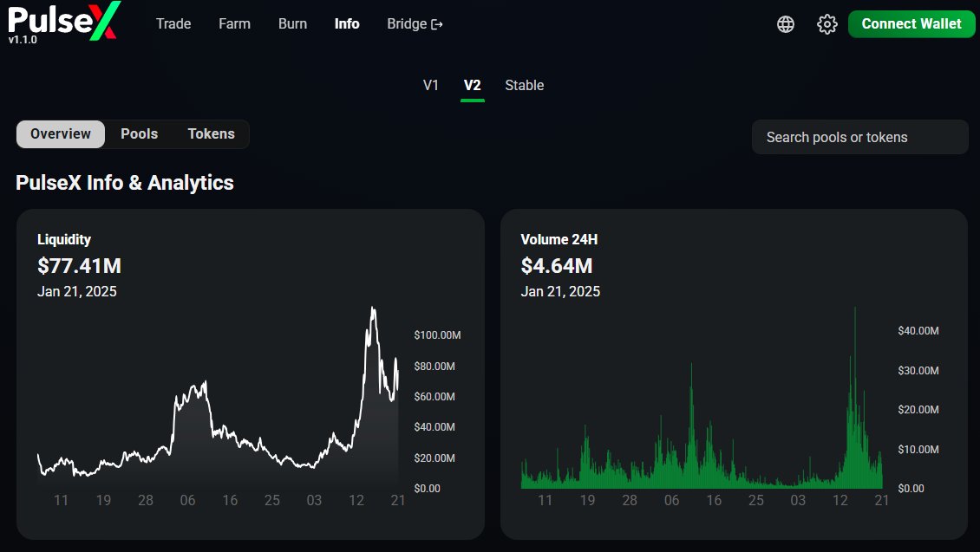Click the PulseX Info & Analytics heading
Image resolution: width=980 pixels, height=552 pixels.
(124, 182)
